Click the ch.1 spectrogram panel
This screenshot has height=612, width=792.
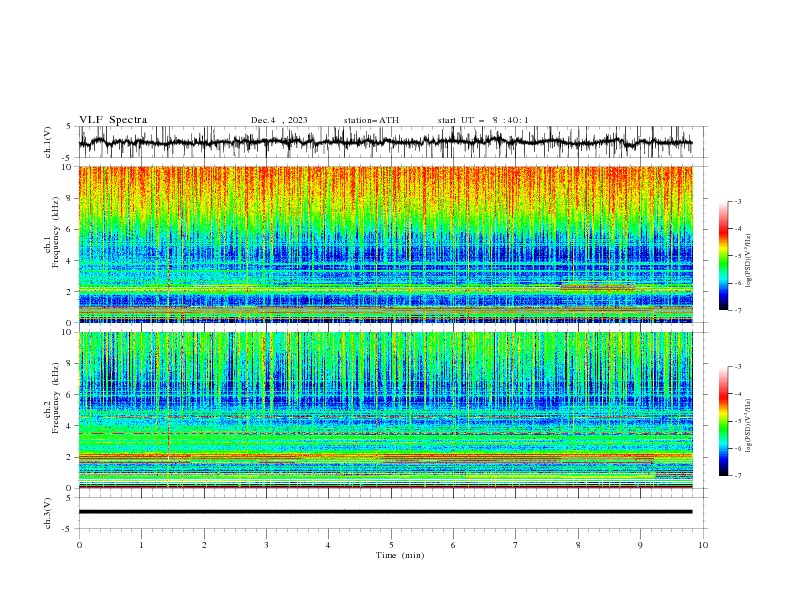[385, 244]
